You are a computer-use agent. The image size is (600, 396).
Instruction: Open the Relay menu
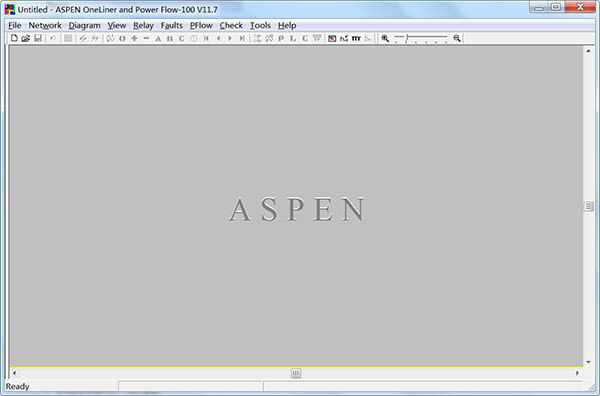tap(143, 25)
